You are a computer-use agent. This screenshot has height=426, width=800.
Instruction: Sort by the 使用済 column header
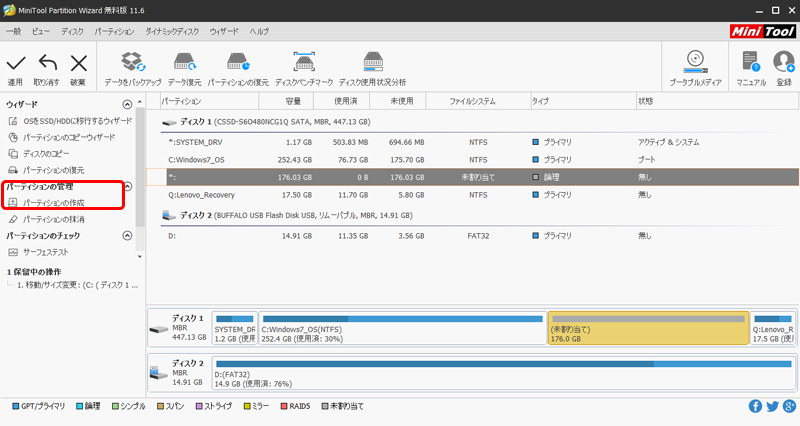click(x=341, y=101)
